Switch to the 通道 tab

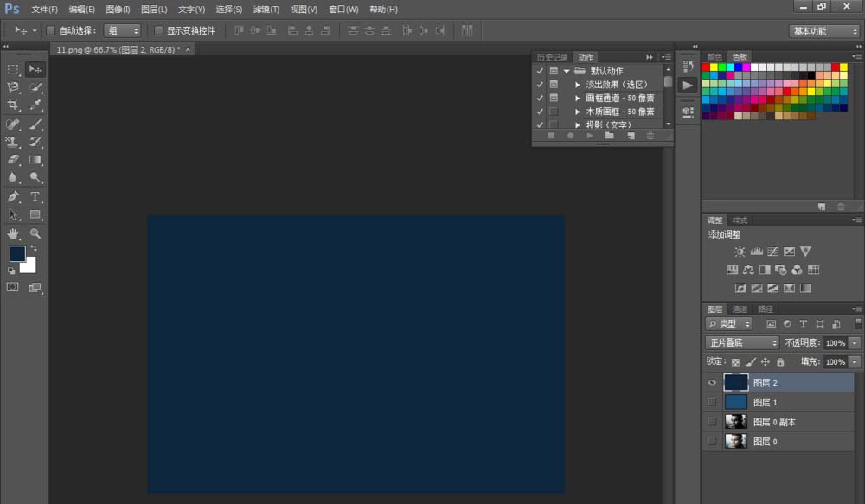[x=740, y=309]
